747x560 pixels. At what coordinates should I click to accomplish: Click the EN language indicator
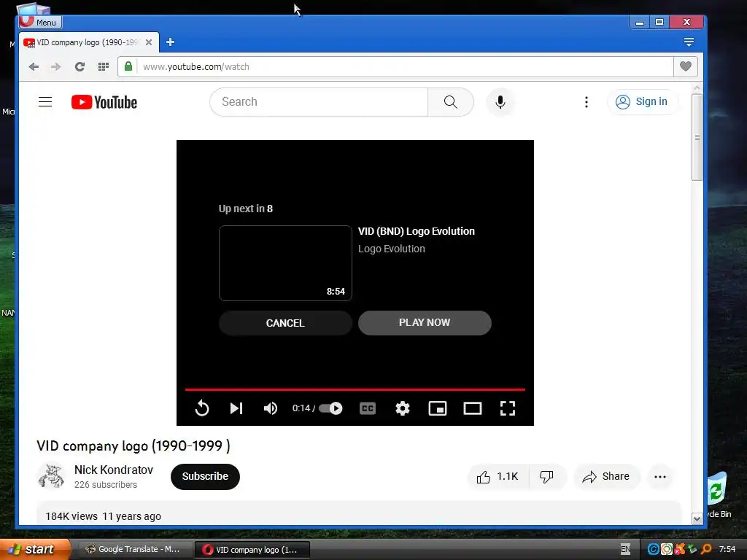click(625, 549)
